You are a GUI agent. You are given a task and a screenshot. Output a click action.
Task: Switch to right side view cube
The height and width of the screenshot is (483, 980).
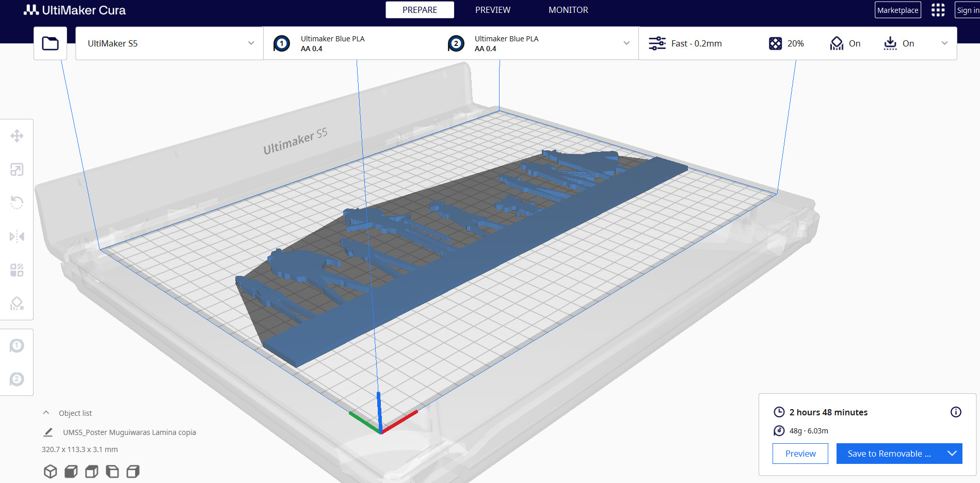[133, 471]
